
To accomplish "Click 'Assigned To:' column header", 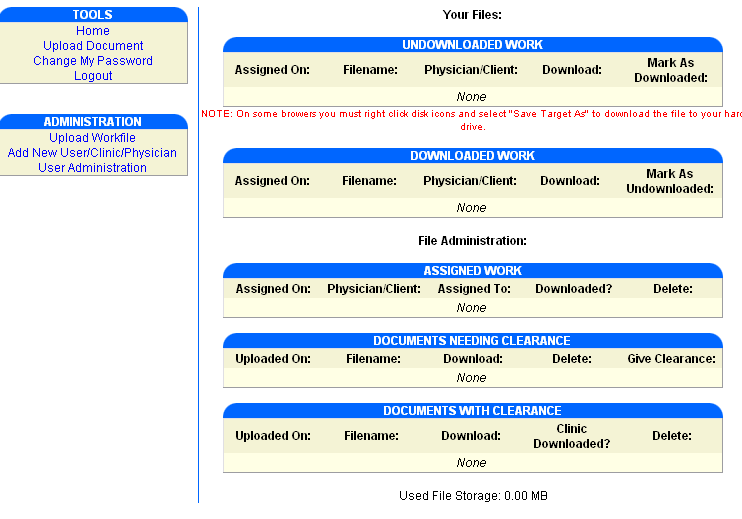I will pyautogui.click(x=474, y=289).
